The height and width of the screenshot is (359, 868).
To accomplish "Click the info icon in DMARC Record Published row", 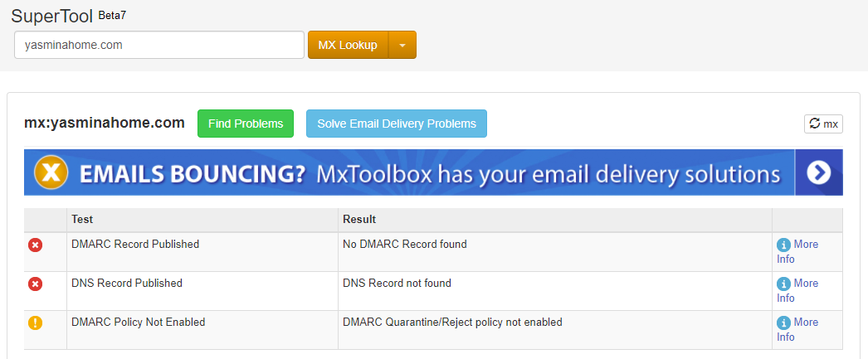I will click(783, 245).
